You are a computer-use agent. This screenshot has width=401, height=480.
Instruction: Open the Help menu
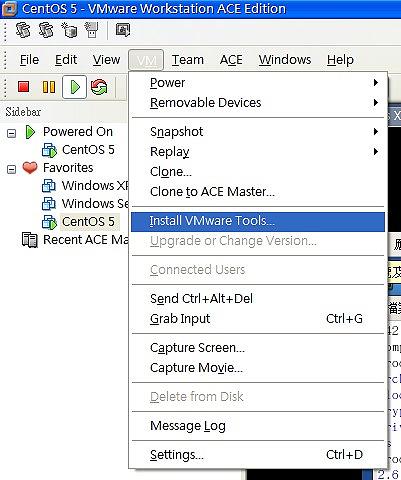click(340, 60)
